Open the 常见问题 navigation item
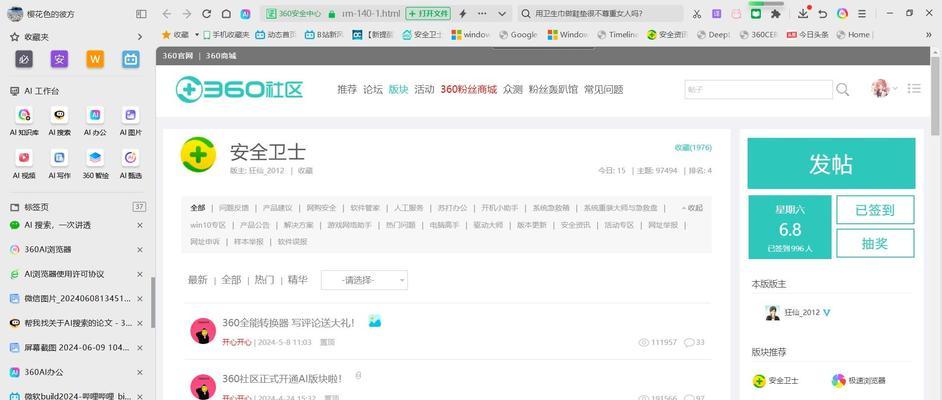This screenshot has width=942, height=400. 603,89
